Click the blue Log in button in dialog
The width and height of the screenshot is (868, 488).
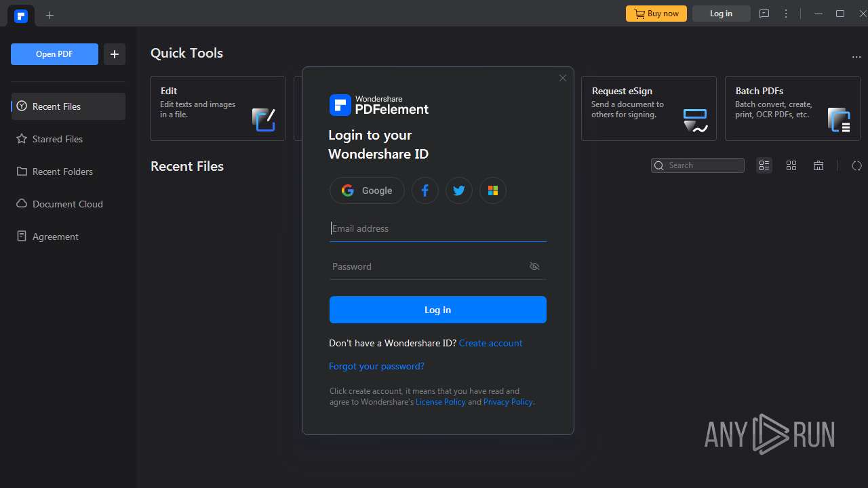click(x=438, y=310)
